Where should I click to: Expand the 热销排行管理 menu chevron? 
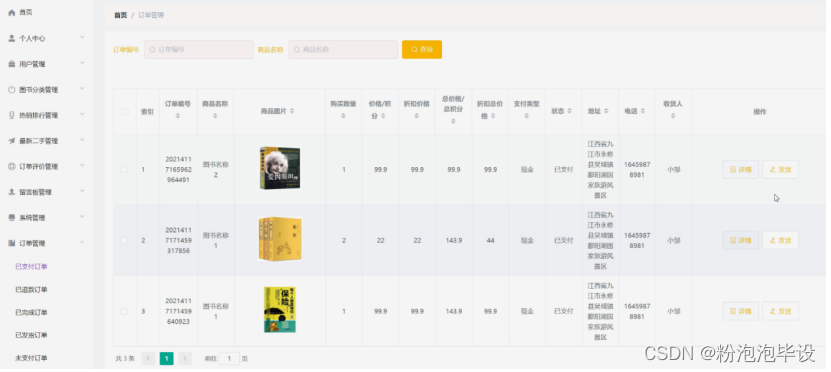point(82,114)
